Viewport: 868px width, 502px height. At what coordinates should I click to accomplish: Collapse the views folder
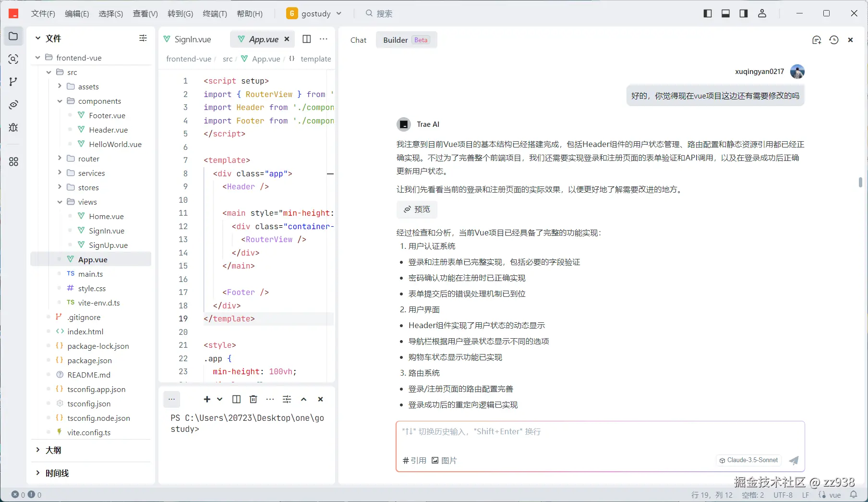60,202
